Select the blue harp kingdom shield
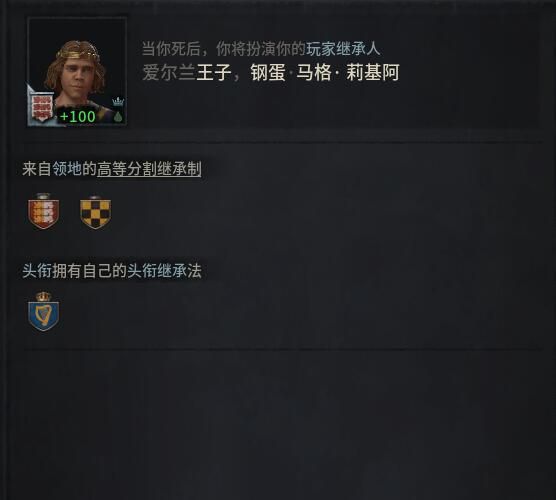Screen dimensions: 556x500 pyautogui.click(x=43, y=312)
